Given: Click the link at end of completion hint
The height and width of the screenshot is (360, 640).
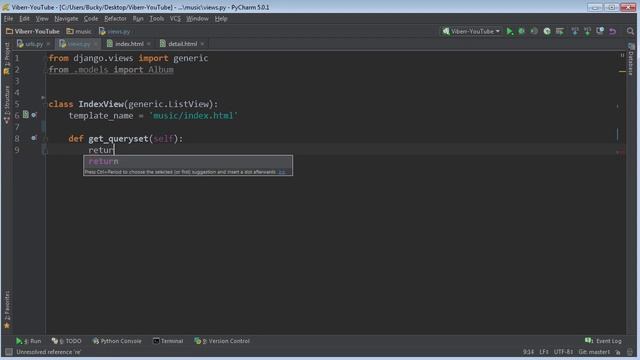Looking at the screenshot, I should pos(282,172).
